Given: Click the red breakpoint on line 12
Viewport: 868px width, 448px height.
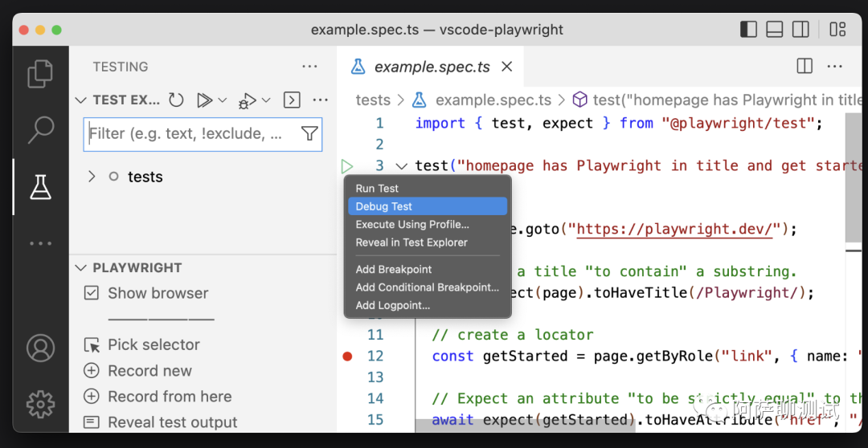Looking at the screenshot, I should pos(347,356).
